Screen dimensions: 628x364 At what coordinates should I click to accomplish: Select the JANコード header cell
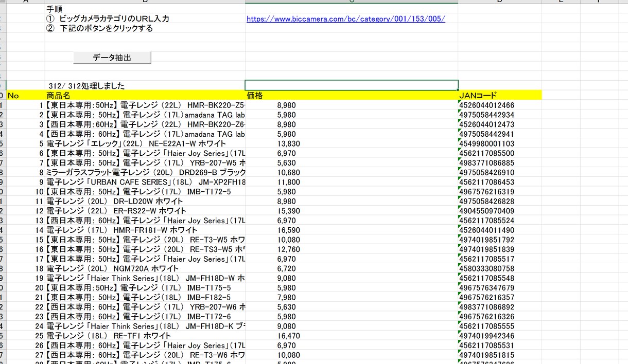[x=500, y=95]
